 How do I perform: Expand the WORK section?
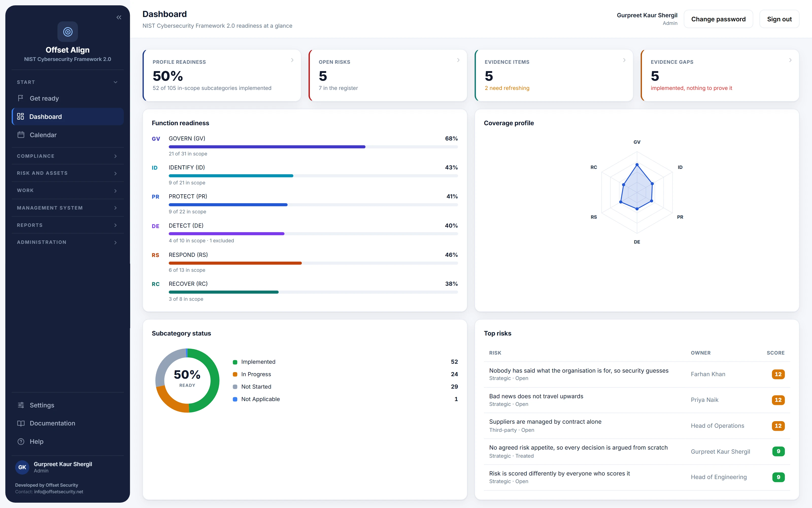click(67, 190)
